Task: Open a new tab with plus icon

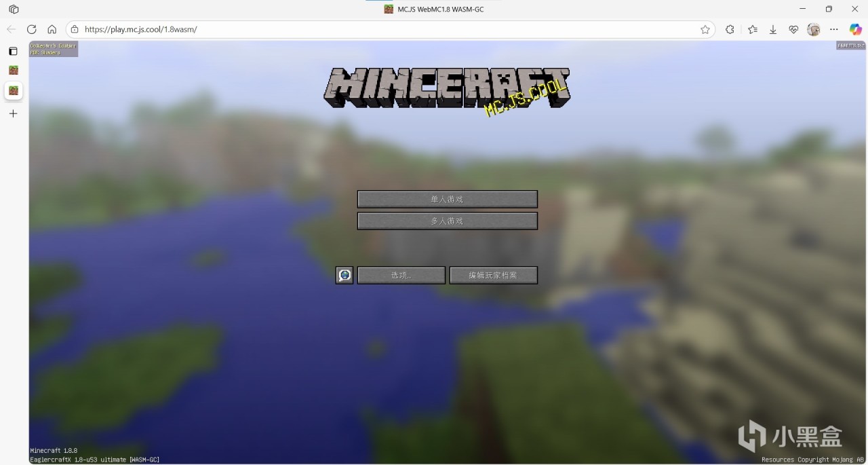Action: [x=13, y=113]
